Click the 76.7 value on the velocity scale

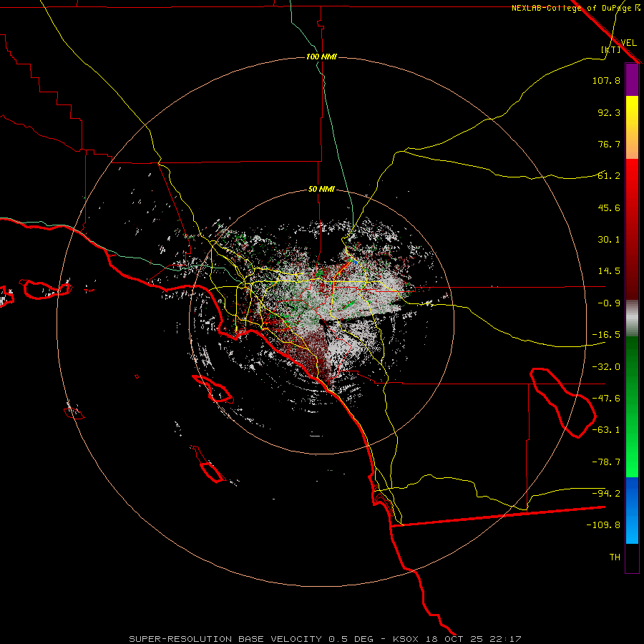609,145
